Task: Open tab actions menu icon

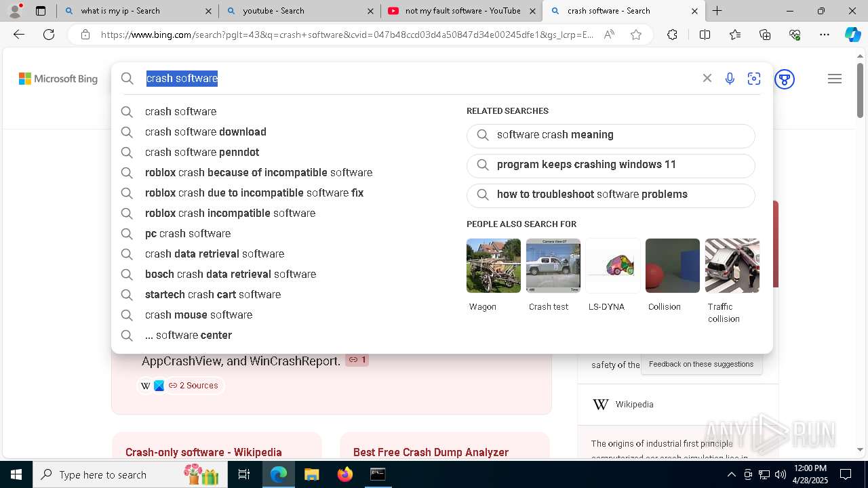Action: [x=41, y=11]
